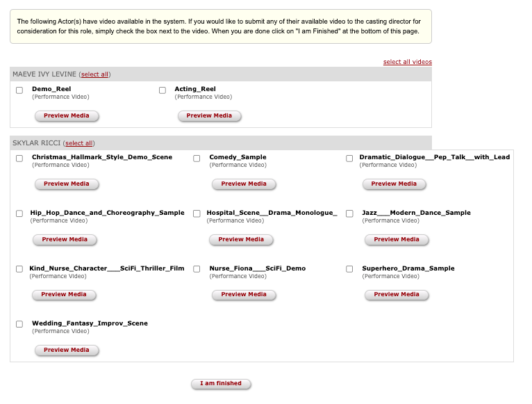Select the Nurse_Fiona___SciFi_Demo checkbox
The height and width of the screenshot is (404, 532).
click(197, 269)
